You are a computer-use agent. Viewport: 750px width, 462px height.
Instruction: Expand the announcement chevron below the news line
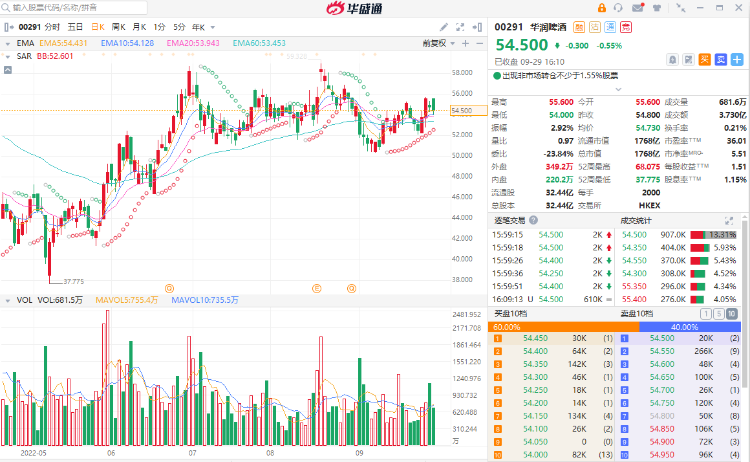click(618, 89)
